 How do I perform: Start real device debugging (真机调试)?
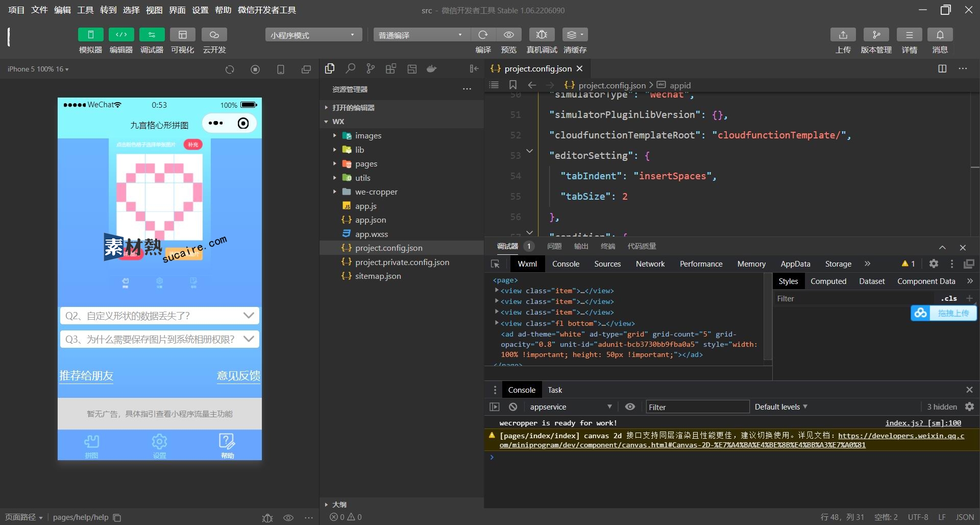(x=542, y=35)
